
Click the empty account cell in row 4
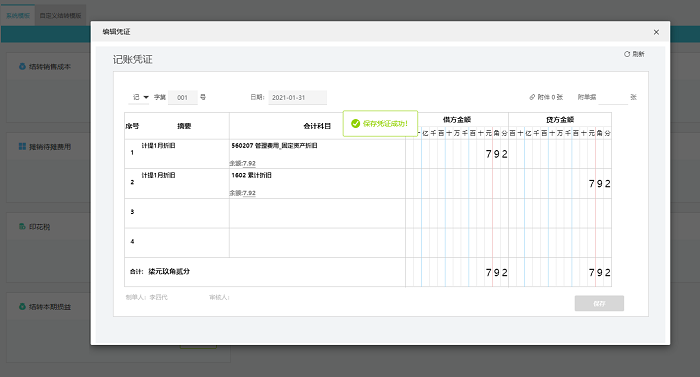tap(317, 243)
